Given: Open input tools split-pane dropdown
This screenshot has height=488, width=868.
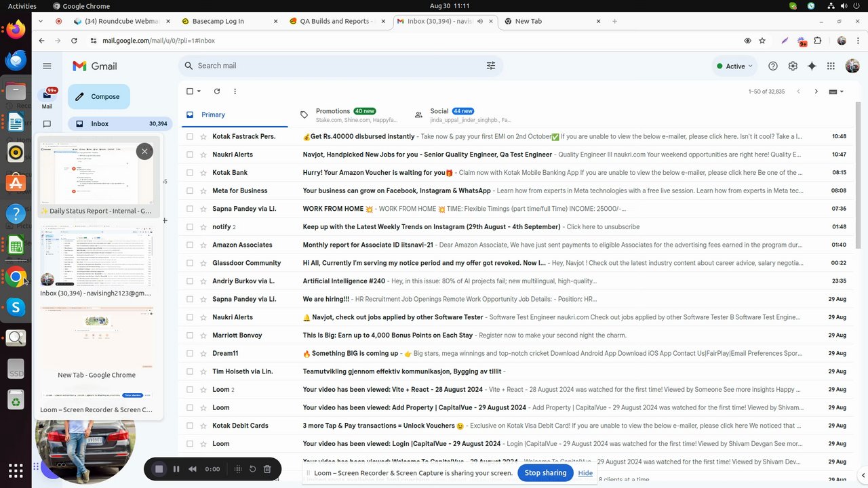Looking at the screenshot, I should [x=837, y=91].
